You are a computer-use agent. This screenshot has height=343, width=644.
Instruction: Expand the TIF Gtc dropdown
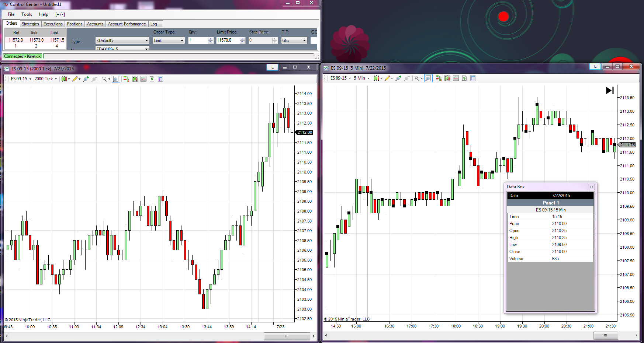(294, 41)
